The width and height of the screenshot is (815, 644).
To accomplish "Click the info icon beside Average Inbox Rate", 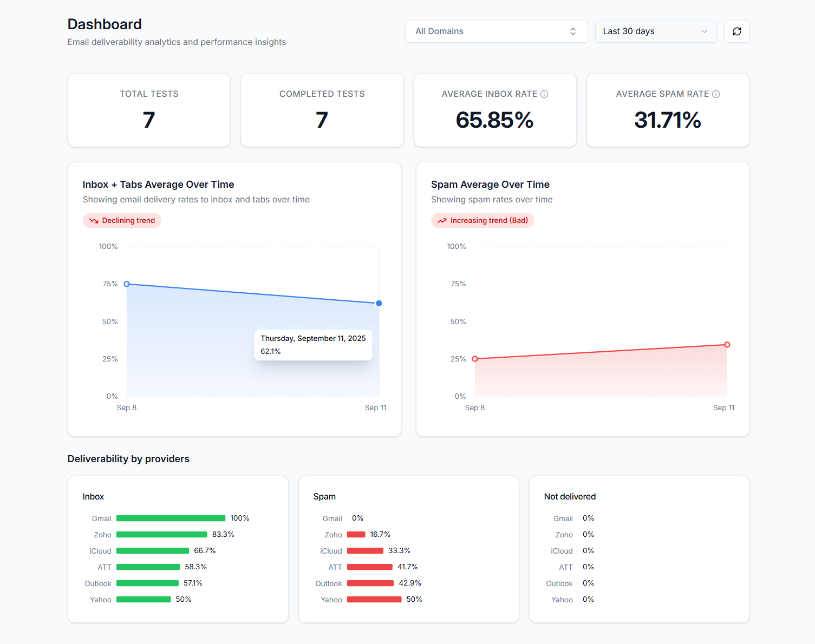I will (x=544, y=94).
